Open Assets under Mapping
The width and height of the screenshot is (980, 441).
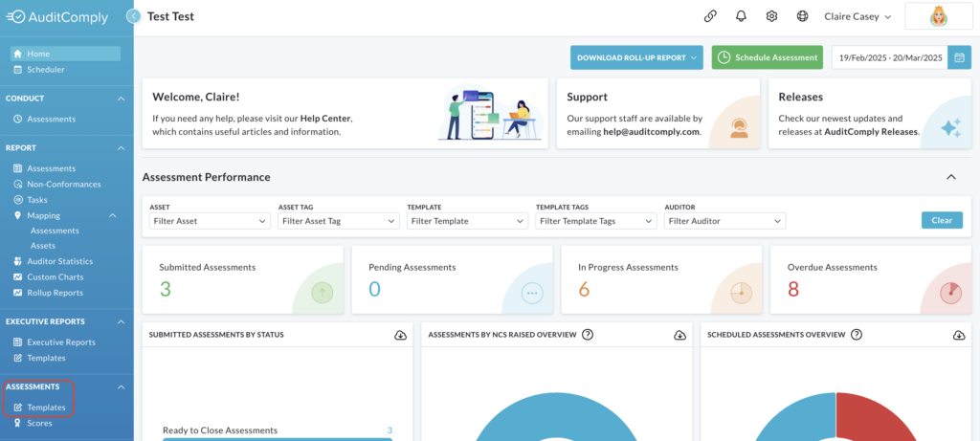coord(43,246)
